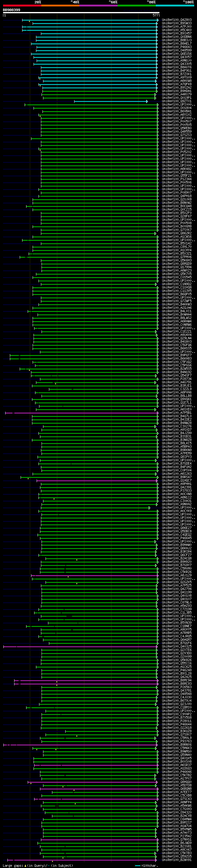Select hit UniRef100_B9PQT7
This screenshot has height=868, width=197.
(177, 355)
